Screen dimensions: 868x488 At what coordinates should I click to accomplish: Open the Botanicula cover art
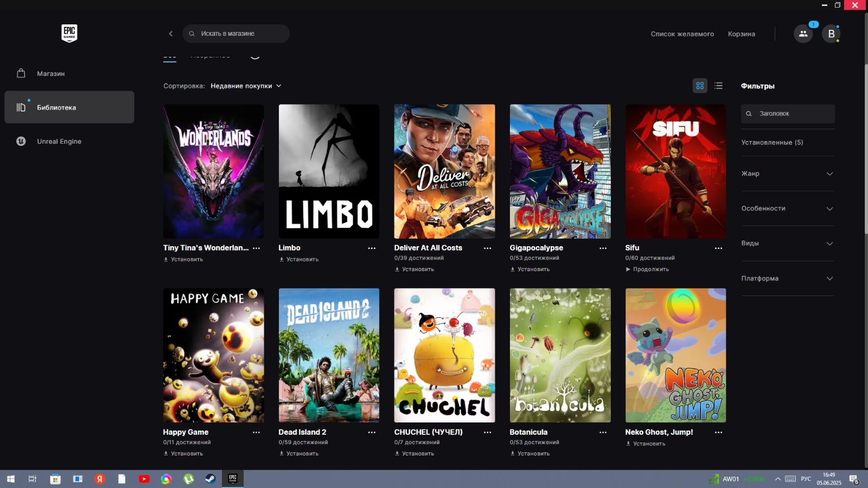[560, 355]
